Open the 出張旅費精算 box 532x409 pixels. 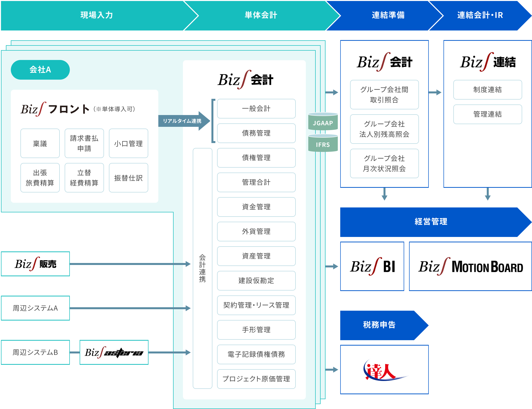(40, 178)
